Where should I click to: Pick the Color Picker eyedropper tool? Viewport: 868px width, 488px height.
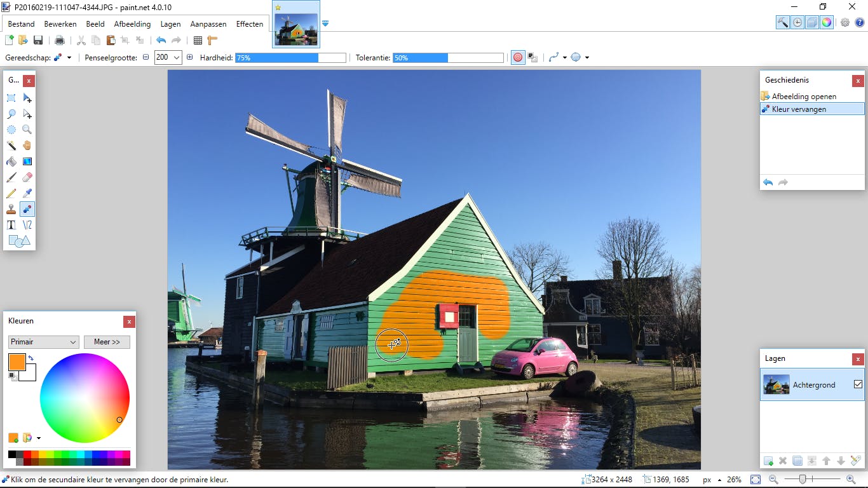coord(27,193)
